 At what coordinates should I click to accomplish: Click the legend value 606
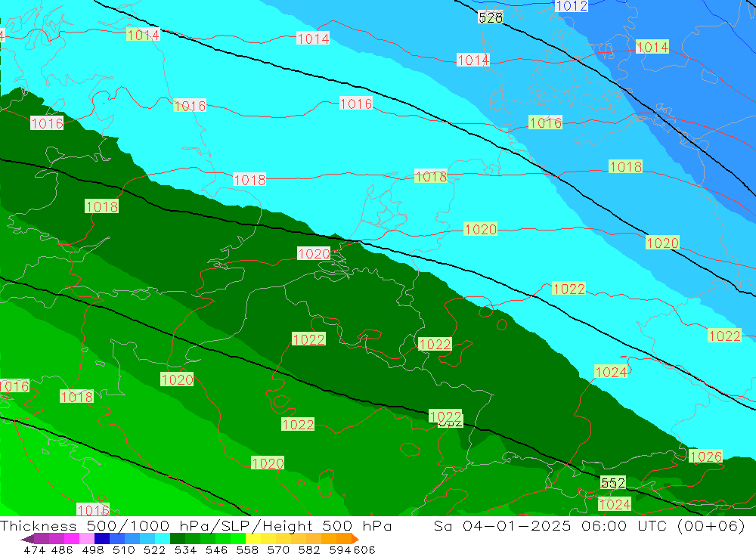click(x=364, y=549)
